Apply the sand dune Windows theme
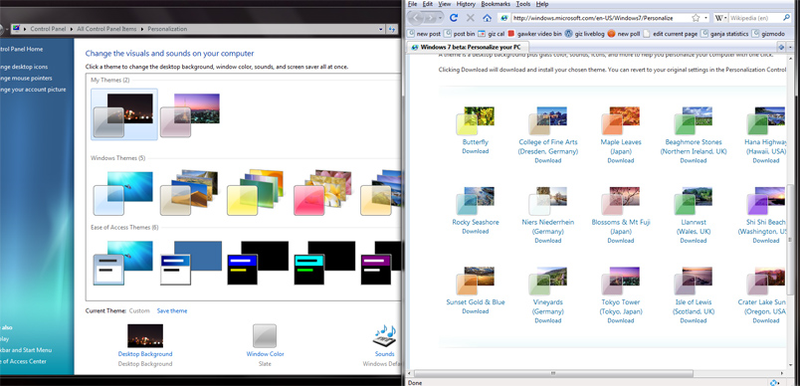Screen dimensions: 800x386 tap(189, 192)
